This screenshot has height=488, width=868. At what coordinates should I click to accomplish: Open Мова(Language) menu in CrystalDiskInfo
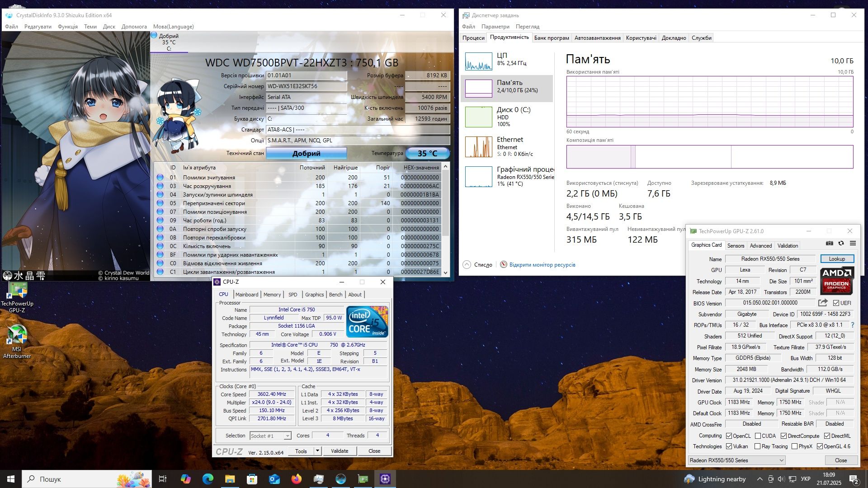(174, 27)
